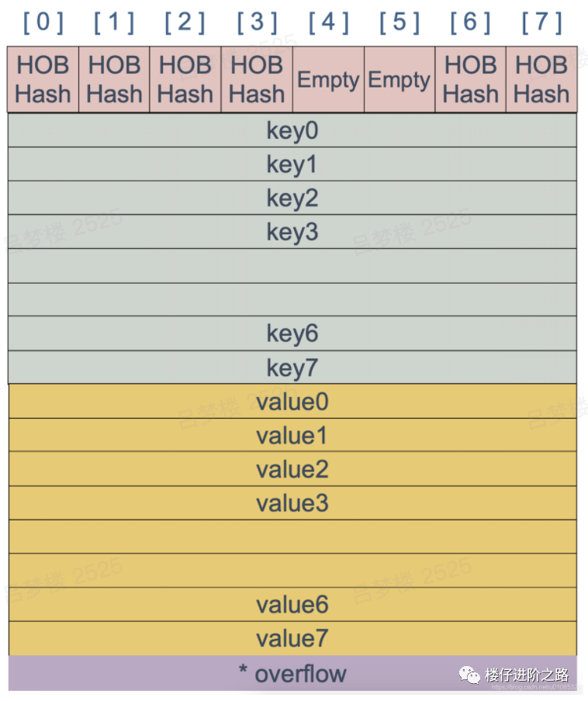This screenshot has width=588, height=701.
Task: Select the Empty cell under [4]
Action: click(x=329, y=80)
